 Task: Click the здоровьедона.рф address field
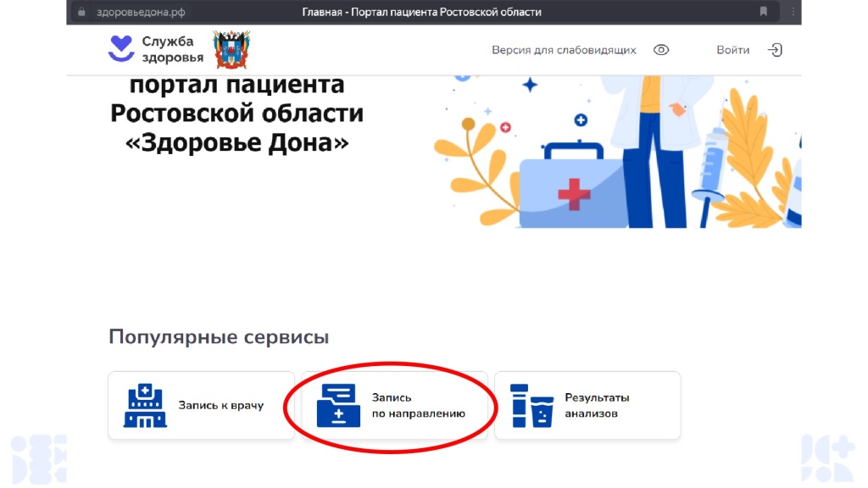click(x=141, y=12)
